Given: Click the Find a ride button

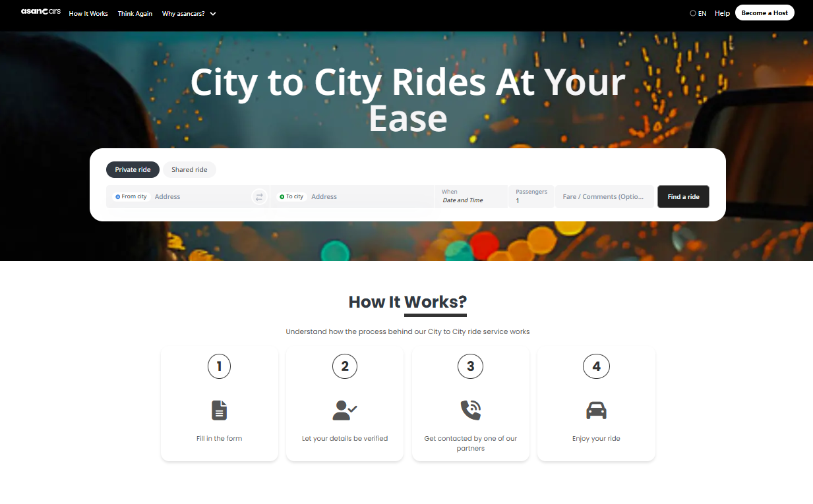Looking at the screenshot, I should (683, 196).
